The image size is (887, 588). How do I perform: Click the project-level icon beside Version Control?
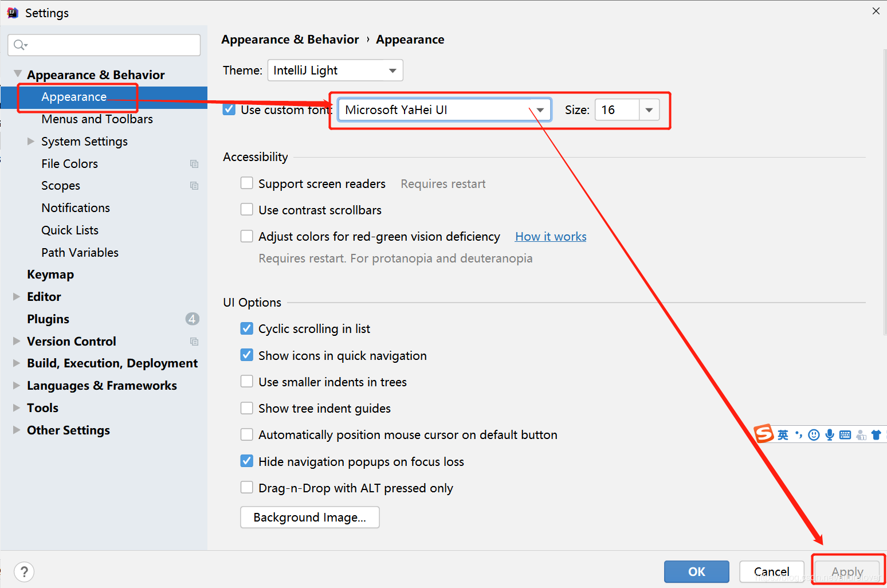(194, 342)
